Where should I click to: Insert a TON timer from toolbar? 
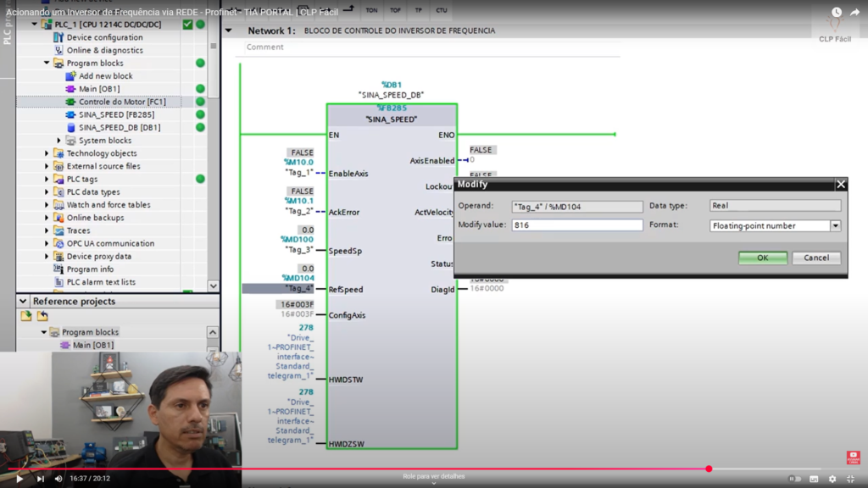tap(371, 10)
